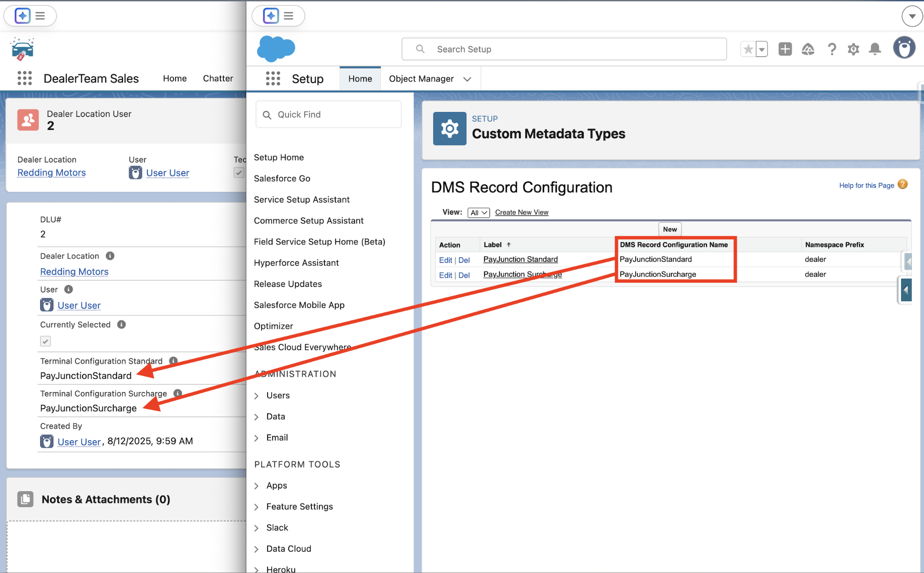Open the Chatter tab in DealerTeam Sales
Image resolution: width=924 pixels, height=573 pixels.
218,79
